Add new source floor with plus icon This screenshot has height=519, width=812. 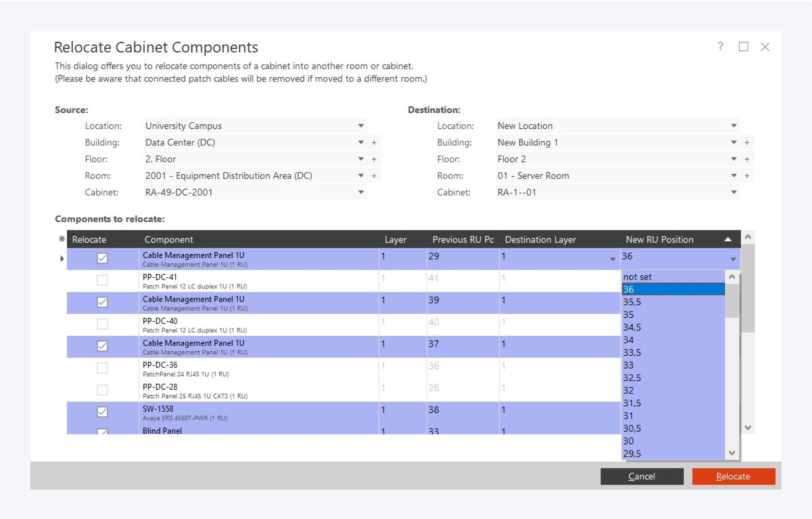(374, 159)
